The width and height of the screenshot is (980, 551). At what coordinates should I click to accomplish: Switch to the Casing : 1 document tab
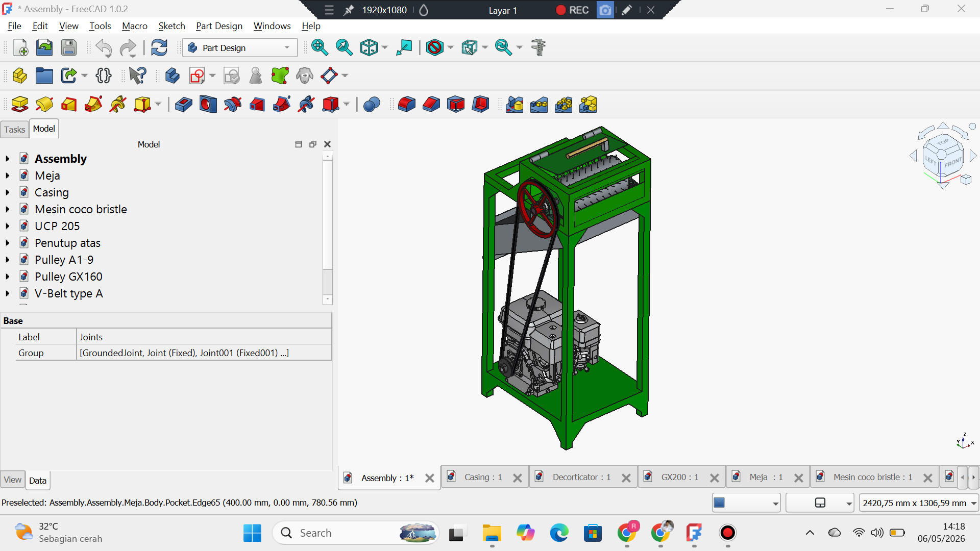point(483,477)
